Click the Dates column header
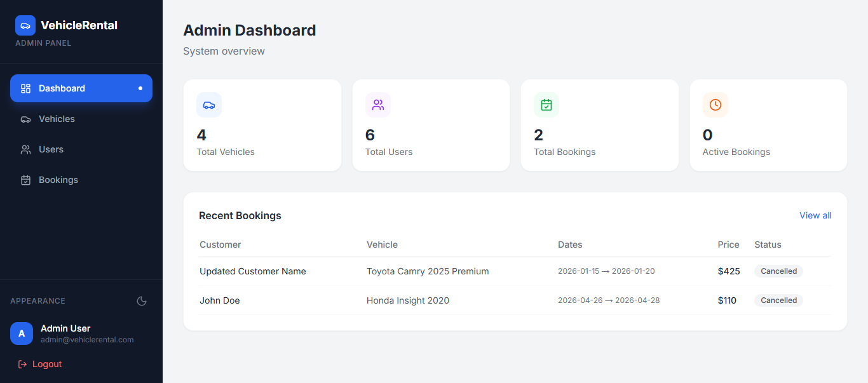The width and height of the screenshot is (868, 383). point(570,245)
